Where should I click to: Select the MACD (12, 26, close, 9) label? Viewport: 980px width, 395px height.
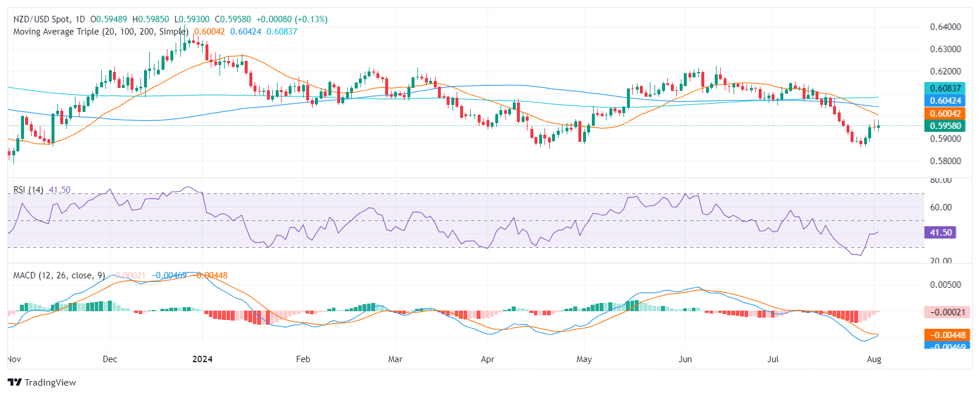[59, 275]
